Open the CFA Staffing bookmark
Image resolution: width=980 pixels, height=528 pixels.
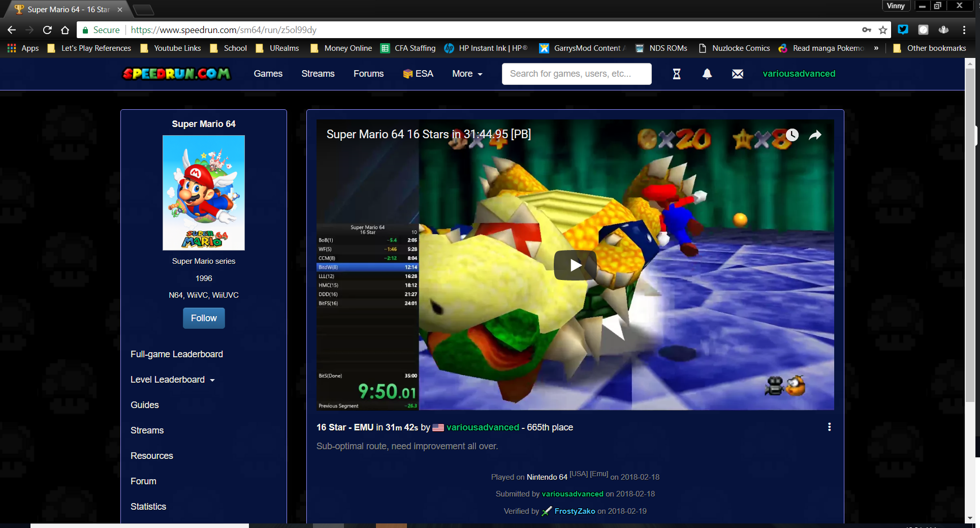(408, 48)
